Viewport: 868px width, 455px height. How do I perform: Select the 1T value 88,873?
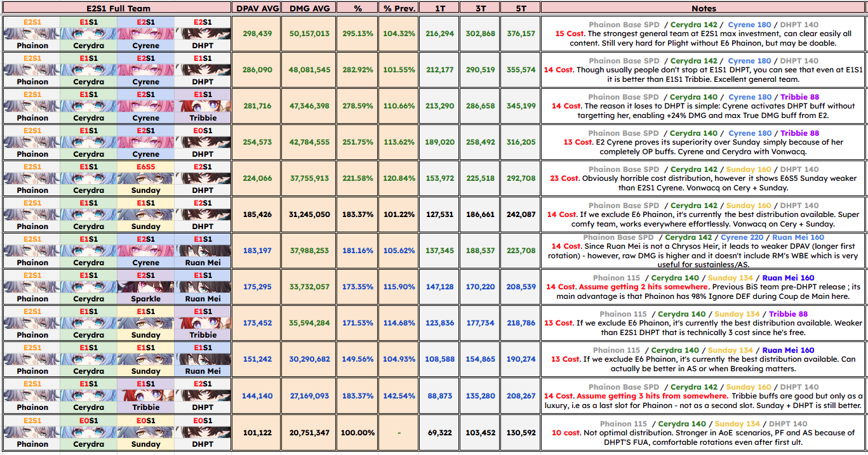(x=440, y=395)
